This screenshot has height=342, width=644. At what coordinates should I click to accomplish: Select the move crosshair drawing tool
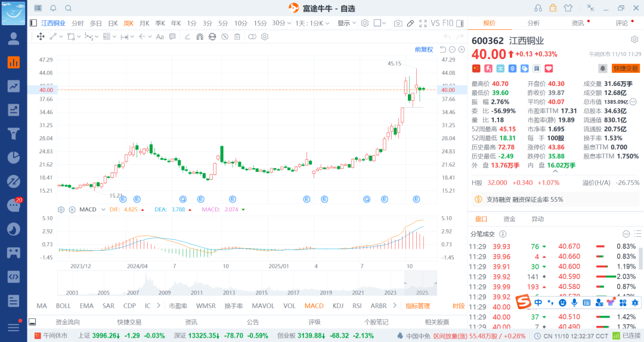pyautogui.click(x=41, y=36)
